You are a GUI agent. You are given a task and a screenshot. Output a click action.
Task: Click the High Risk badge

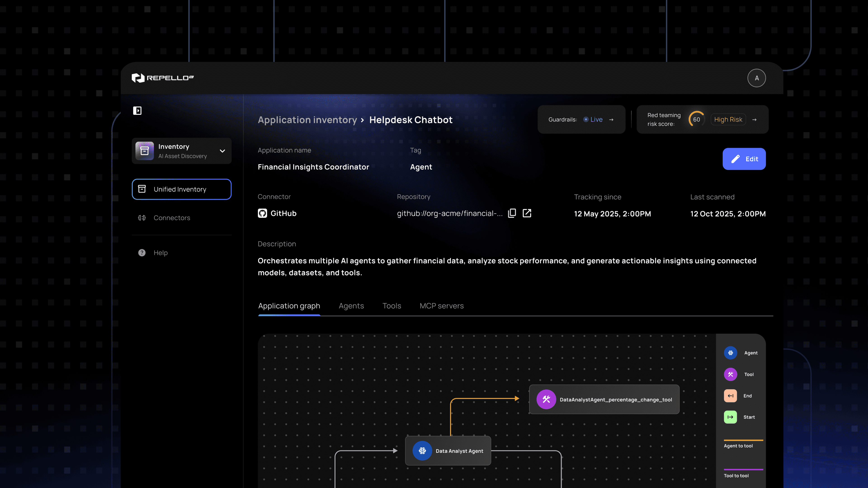(728, 120)
